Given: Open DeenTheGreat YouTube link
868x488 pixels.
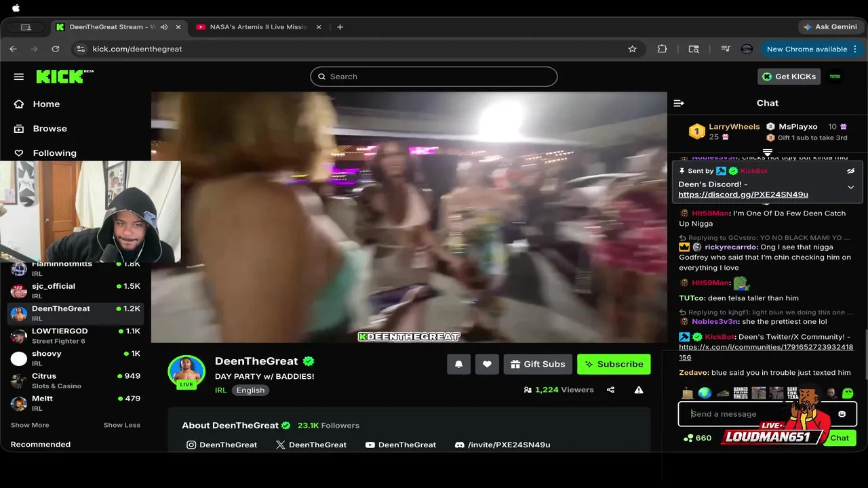Looking at the screenshot, I should 401,445.
